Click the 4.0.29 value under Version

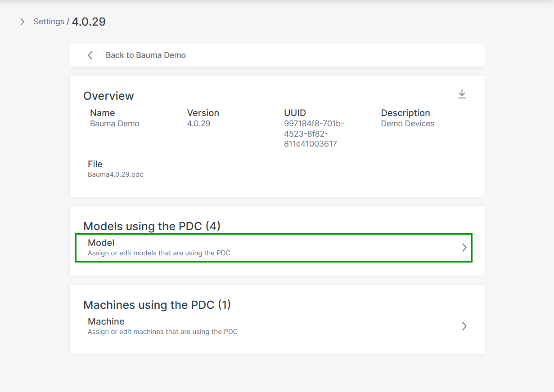198,124
